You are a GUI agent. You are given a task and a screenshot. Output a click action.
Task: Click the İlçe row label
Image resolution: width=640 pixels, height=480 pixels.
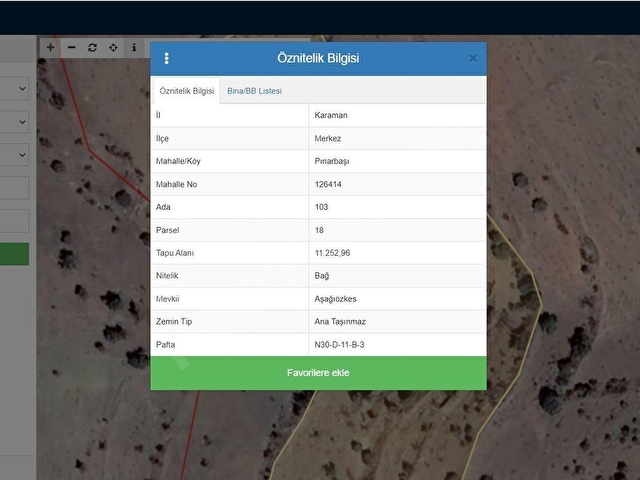(162, 138)
